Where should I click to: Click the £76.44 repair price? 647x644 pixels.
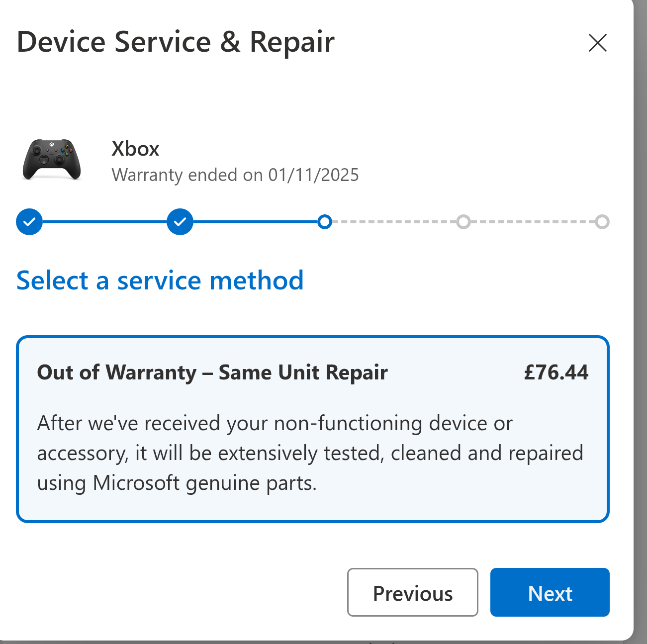click(556, 372)
